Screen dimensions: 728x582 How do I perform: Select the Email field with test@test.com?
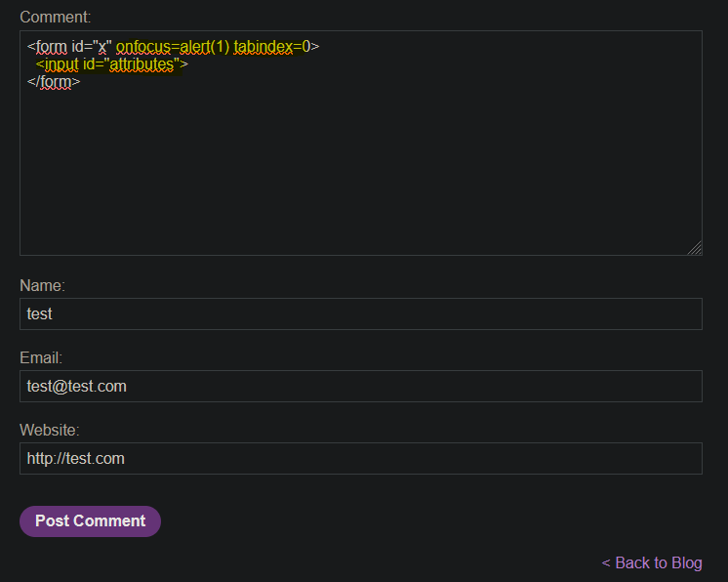click(361, 386)
